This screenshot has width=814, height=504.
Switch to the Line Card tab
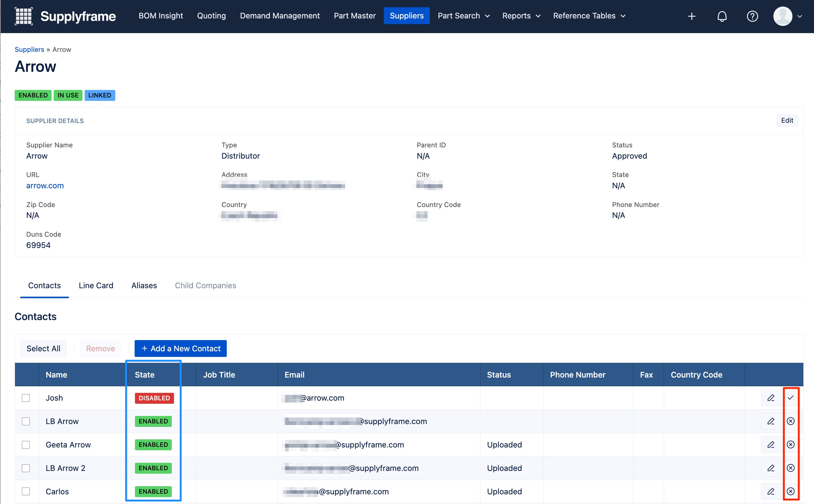pos(96,285)
